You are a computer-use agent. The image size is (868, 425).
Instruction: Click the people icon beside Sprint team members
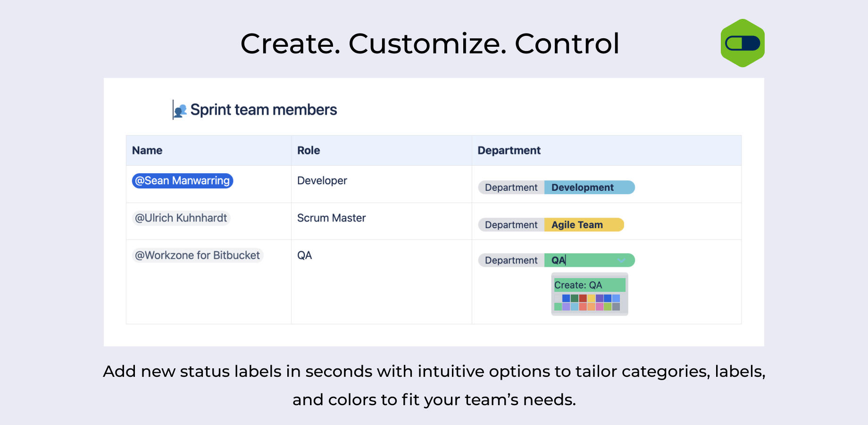180,111
